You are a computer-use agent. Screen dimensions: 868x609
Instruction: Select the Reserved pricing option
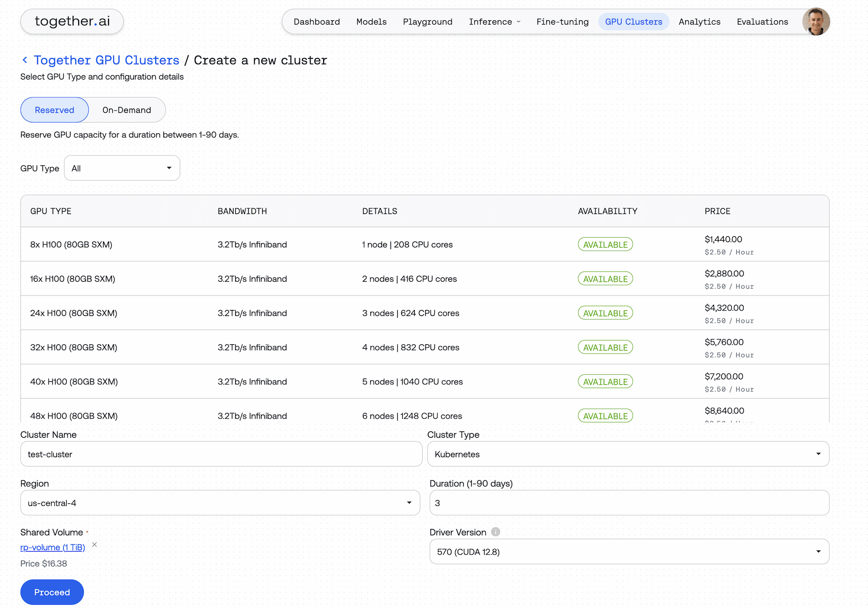click(x=54, y=110)
